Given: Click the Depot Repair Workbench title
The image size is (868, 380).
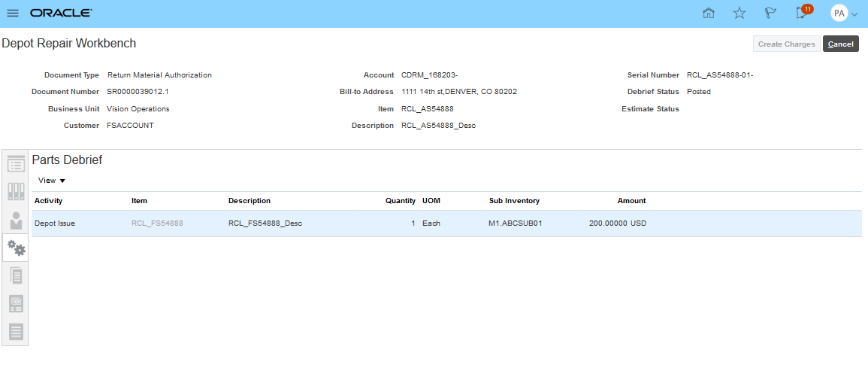Looking at the screenshot, I should [x=68, y=43].
